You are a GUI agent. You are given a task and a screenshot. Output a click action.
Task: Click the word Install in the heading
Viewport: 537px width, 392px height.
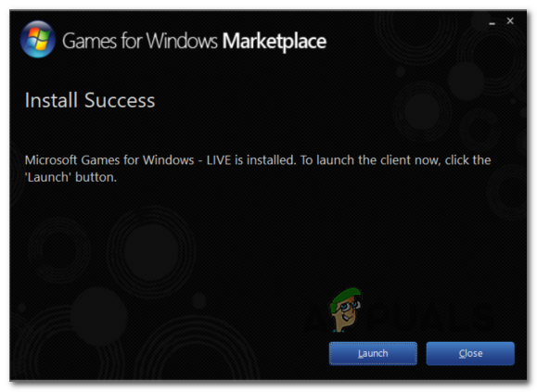coord(51,100)
